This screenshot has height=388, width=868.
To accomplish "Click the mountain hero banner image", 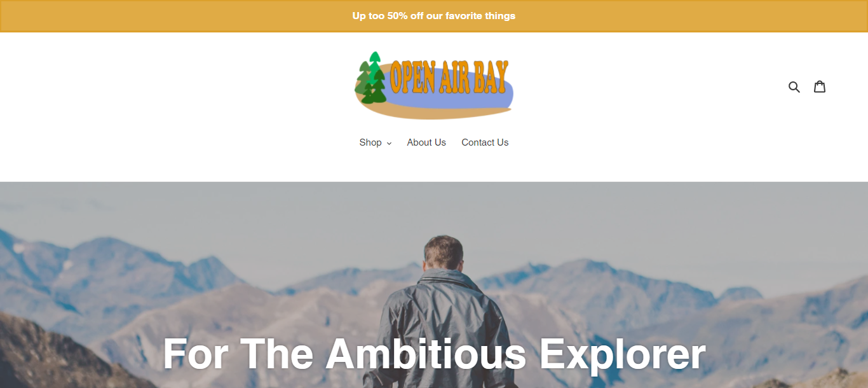I will coord(434,285).
